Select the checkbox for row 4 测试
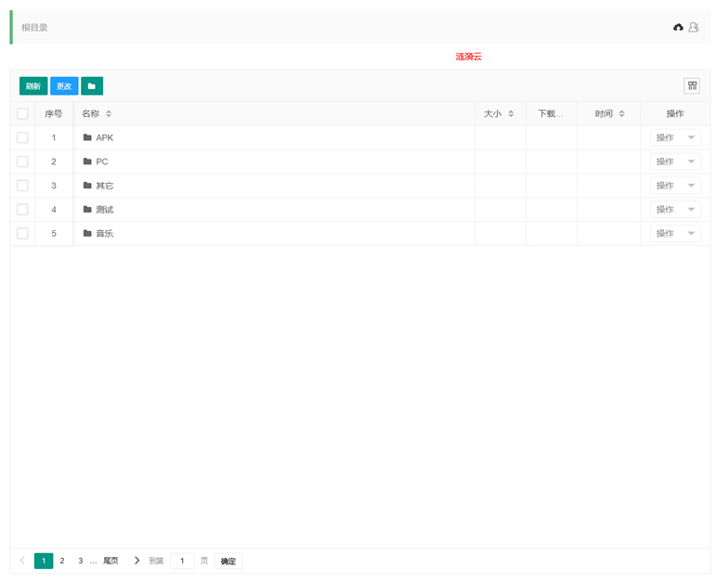The height and width of the screenshot is (582, 728). [x=22, y=210]
